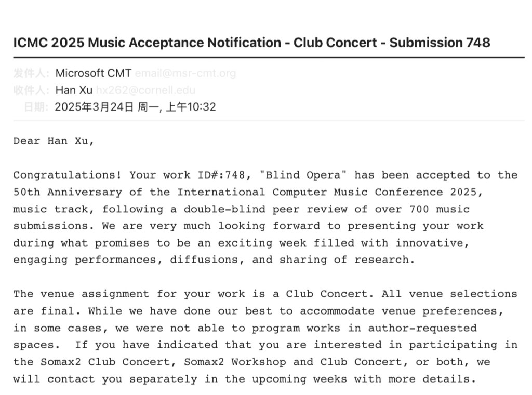Click recipient name Han Xu in header
This screenshot has width=532, height=395.
(74, 90)
